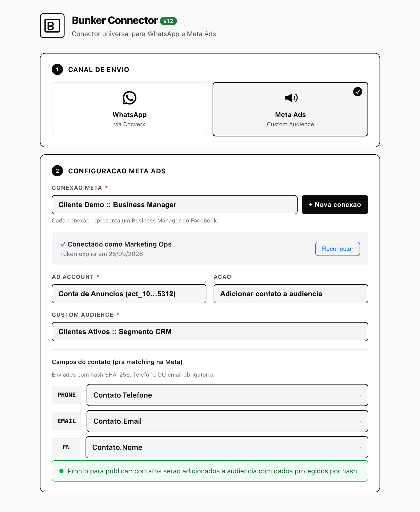The height and width of the screenshot is (512, 420).
Task: Click the 'Enviados com hash SHA-256' note
Action: [x=133, y=375]
